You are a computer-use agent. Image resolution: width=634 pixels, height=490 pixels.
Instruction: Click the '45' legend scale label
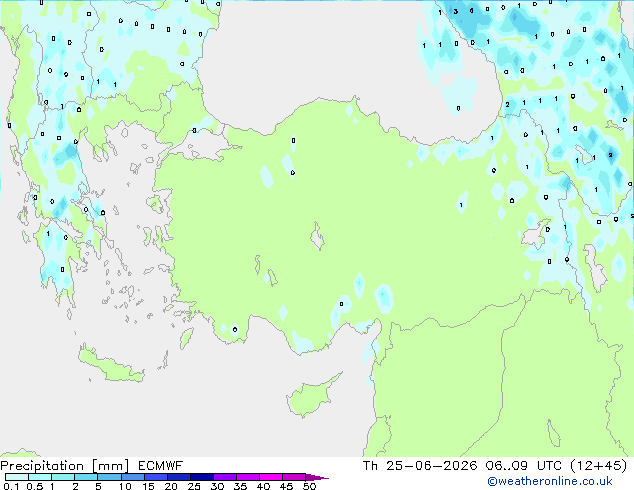[286, 486]
